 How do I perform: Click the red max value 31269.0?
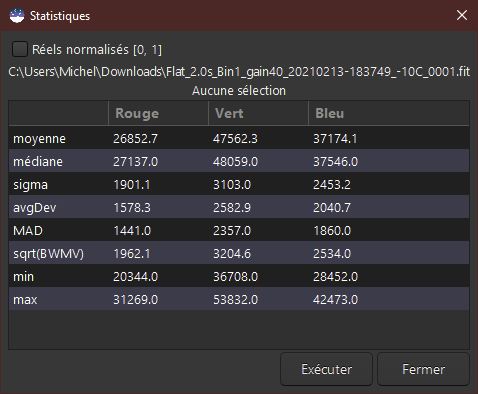click(x=135, y=300)
